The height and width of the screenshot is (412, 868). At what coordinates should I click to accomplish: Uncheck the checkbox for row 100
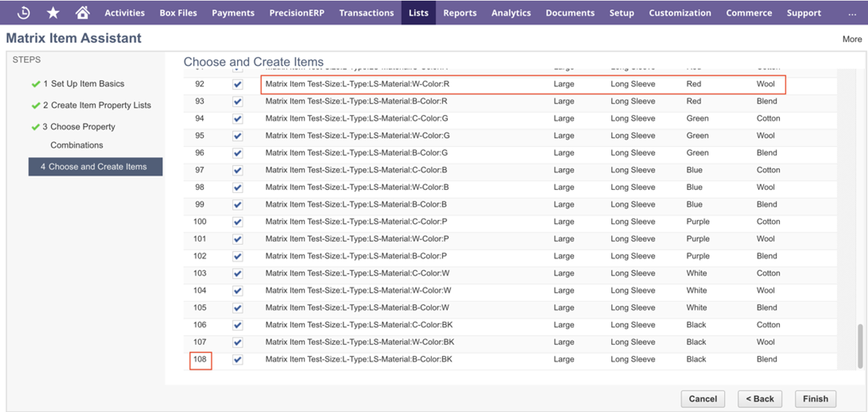[237, 222]
